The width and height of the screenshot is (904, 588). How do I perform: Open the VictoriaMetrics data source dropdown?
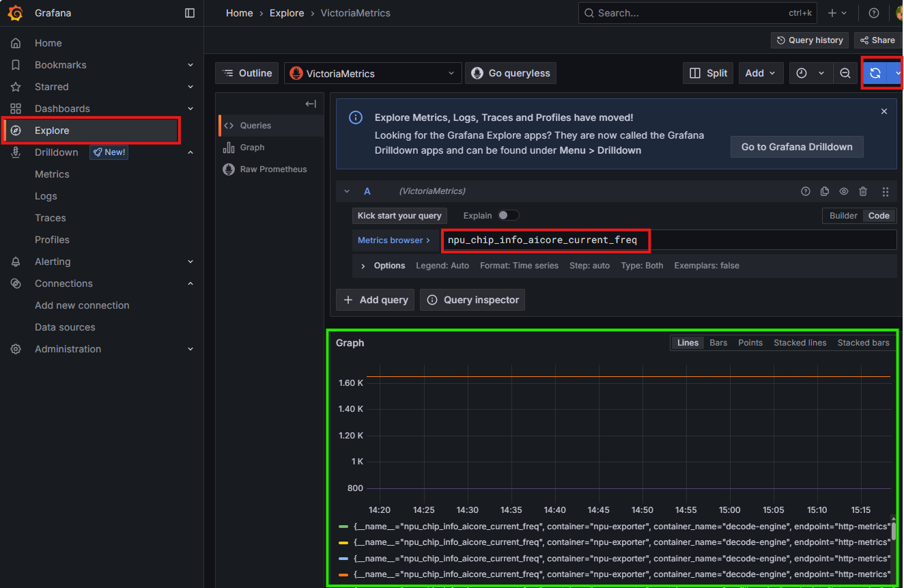click(373, 73)
